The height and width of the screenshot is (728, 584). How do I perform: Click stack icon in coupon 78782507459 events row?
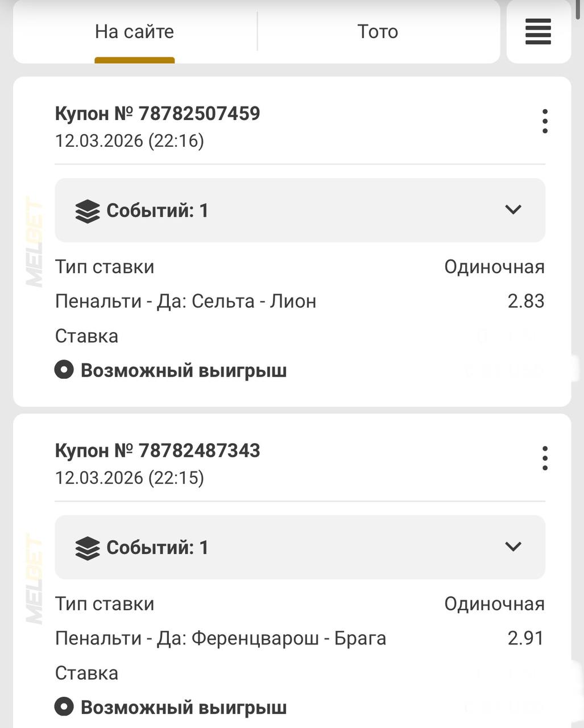88,212
